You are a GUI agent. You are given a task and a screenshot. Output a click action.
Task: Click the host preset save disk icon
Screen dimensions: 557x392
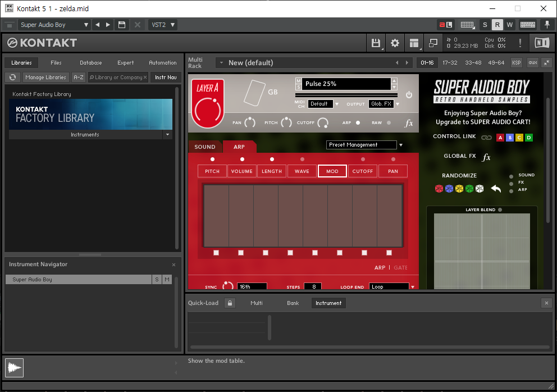[x=122, y=25]
